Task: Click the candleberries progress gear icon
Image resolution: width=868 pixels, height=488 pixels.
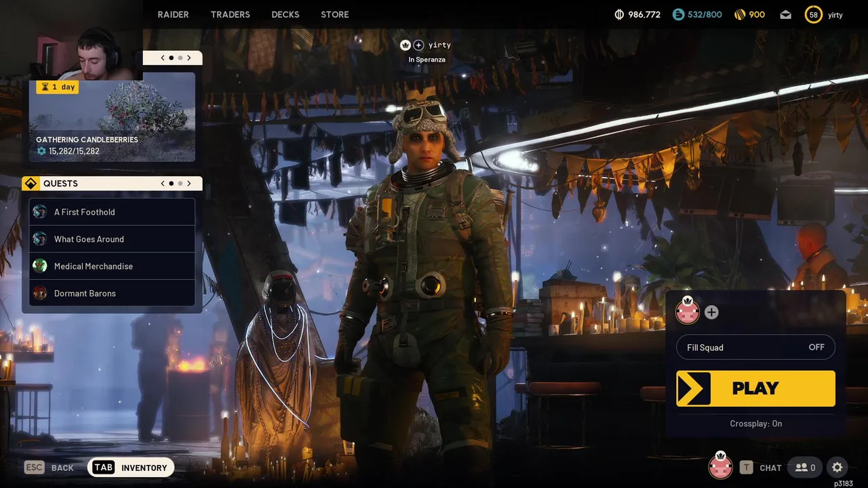Action: [x=41, y=151]
